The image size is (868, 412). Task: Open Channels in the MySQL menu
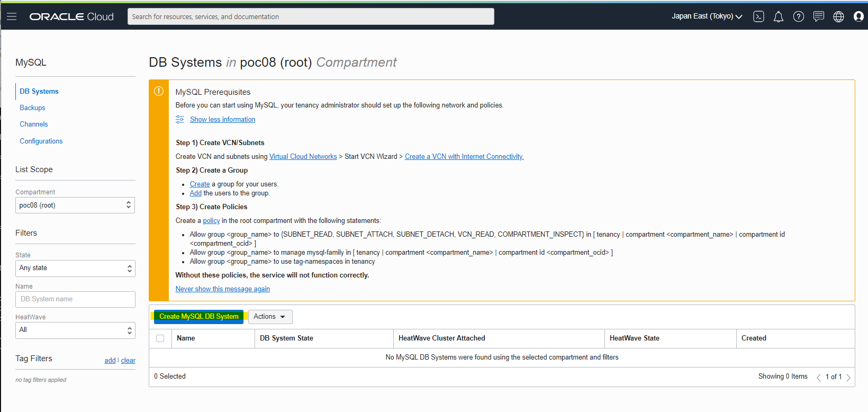point(34,124)
